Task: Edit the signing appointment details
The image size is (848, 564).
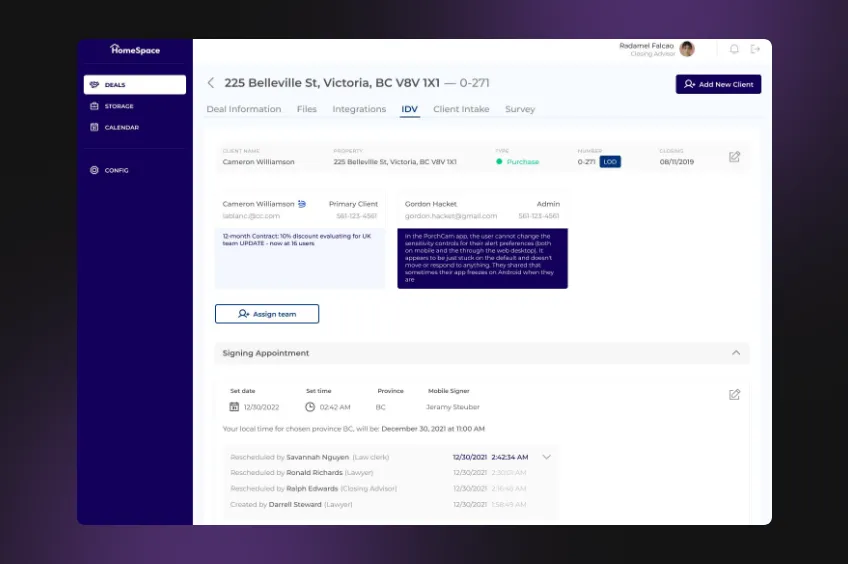Action: click(x=734, y=395)
